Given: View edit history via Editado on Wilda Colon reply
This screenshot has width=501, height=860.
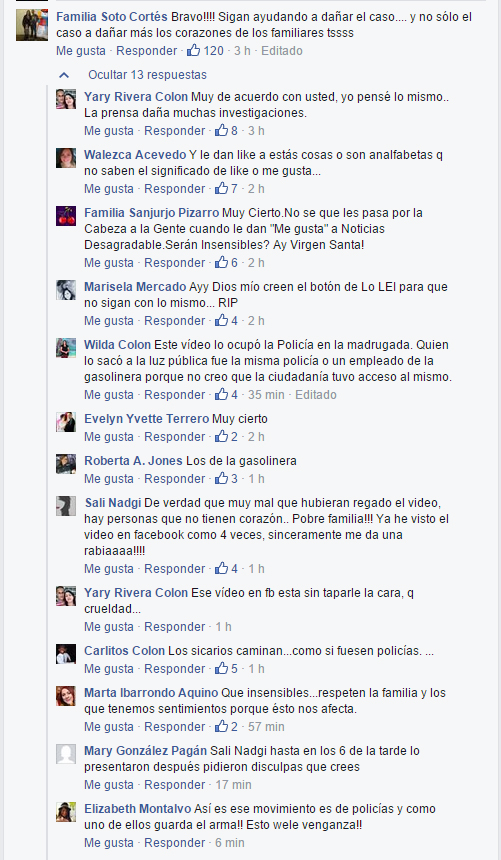Looking at the screenshot, I should [x=316, y=394].
